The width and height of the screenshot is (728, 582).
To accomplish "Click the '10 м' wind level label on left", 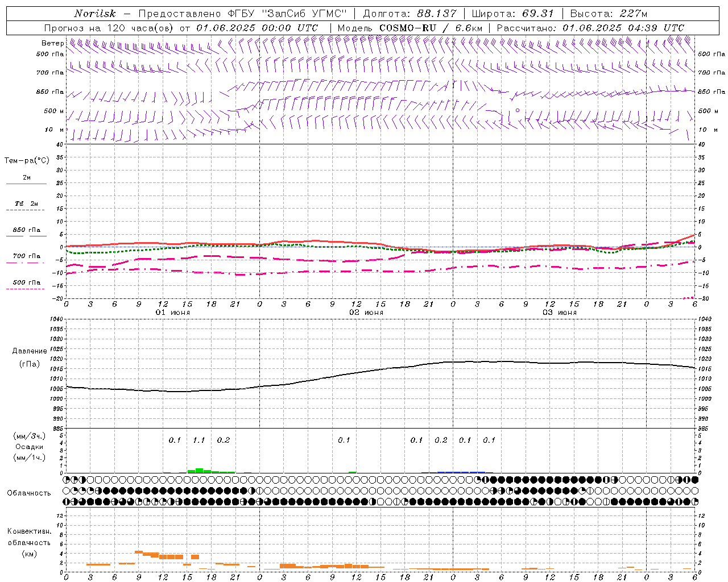I will pos(55,130).
